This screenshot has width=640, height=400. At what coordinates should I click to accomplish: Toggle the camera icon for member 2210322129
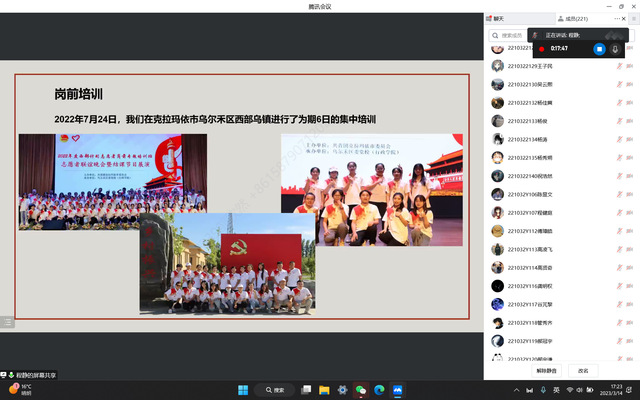pos(629,66)
